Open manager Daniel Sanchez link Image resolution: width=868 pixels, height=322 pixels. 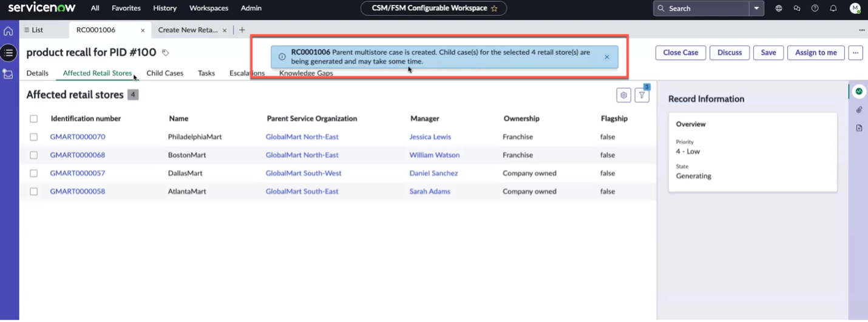(433, 173)
